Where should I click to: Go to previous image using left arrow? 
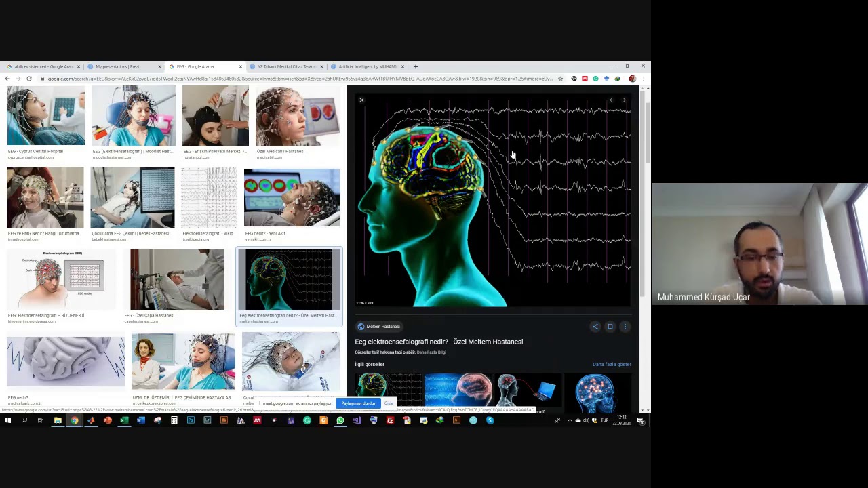(x=610, y=100)
